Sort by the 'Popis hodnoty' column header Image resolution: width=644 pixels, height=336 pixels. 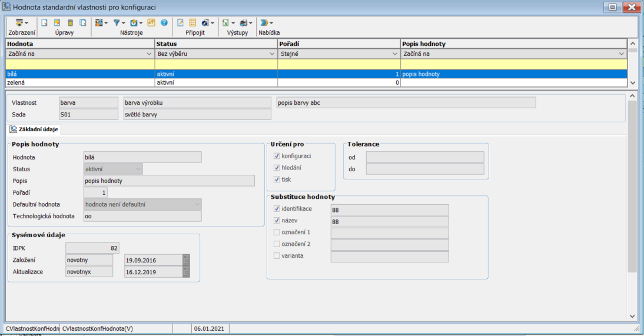[512, 44]
